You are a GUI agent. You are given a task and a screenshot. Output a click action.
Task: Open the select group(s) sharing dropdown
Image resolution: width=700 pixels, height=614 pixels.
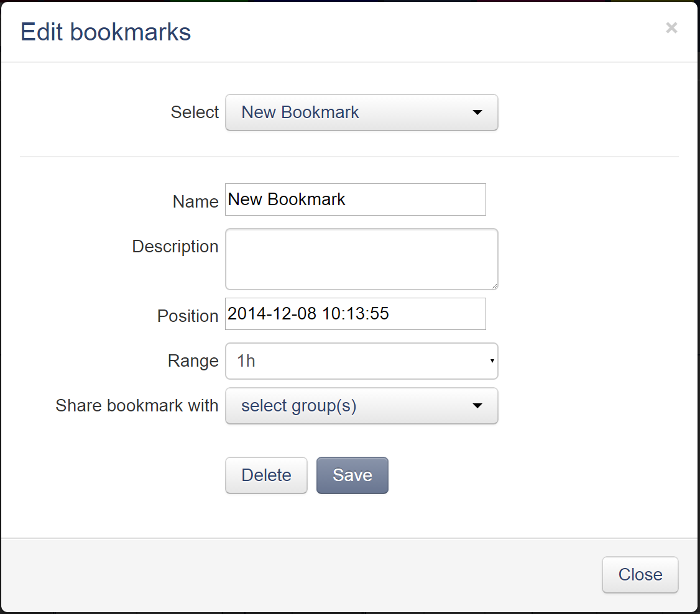(x=362, y=406)
